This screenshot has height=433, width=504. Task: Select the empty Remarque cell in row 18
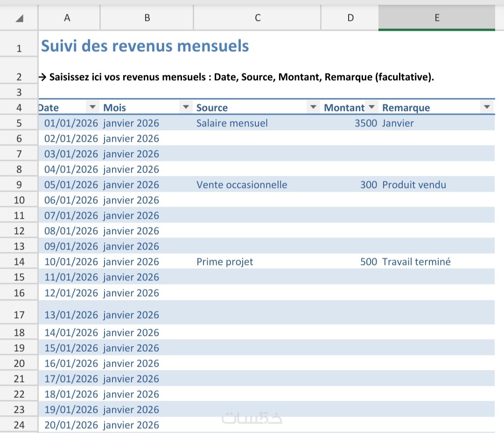click(437, 332)
